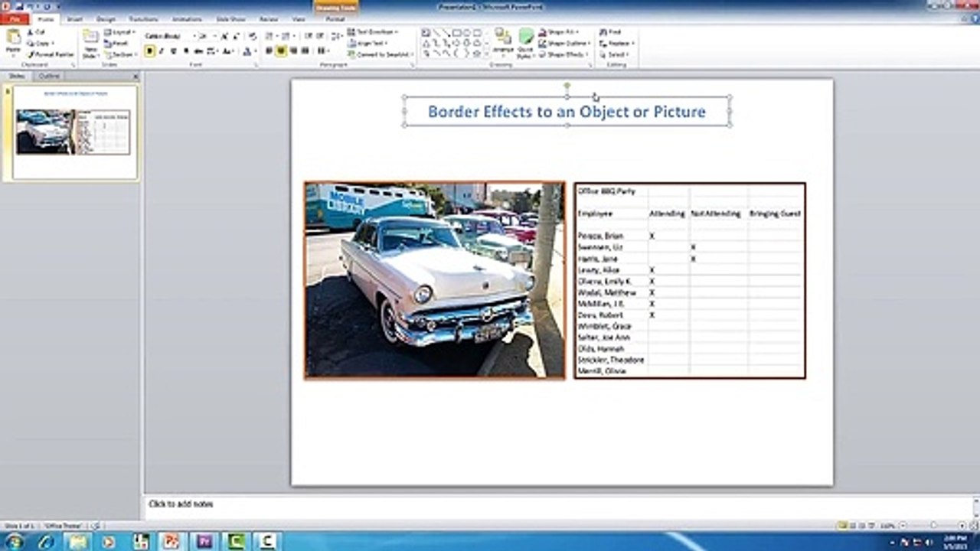The image size is (980, 551).
Task: Toggle Bold formatting
Action: pyautogui.click(x=149, y=51)
